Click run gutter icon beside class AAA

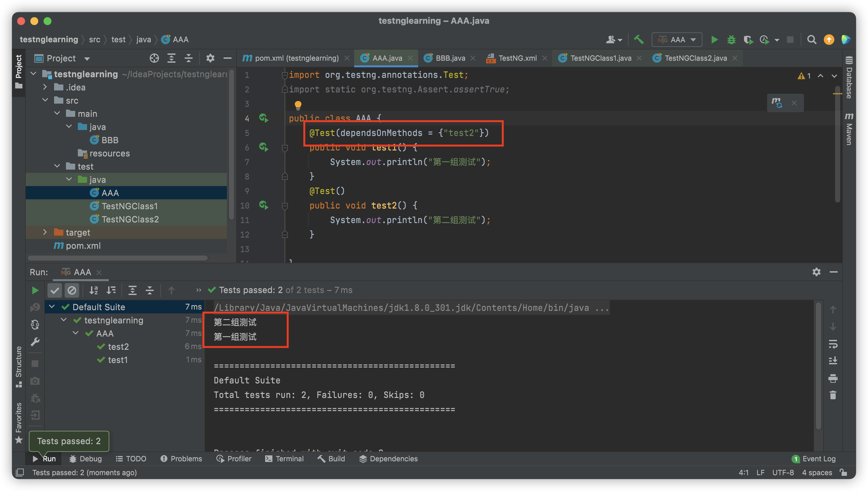pos(264,119)
